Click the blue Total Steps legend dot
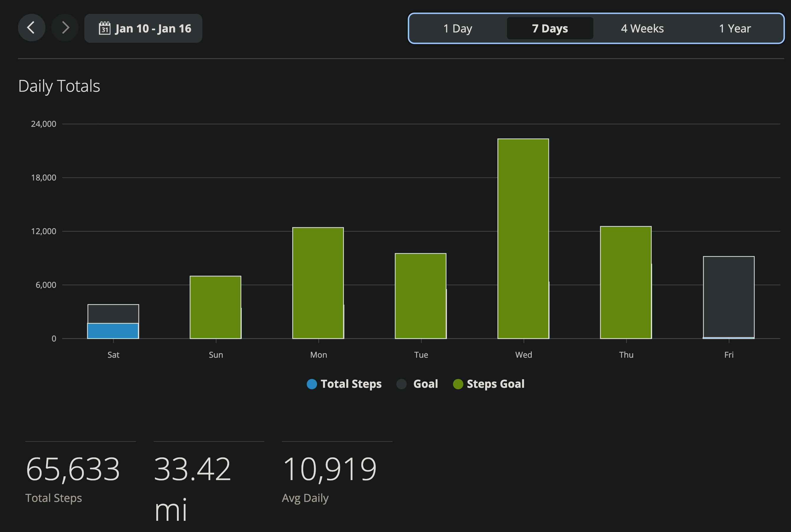The height and width of the screenshot is (532, 791). (x=311, y=384)
